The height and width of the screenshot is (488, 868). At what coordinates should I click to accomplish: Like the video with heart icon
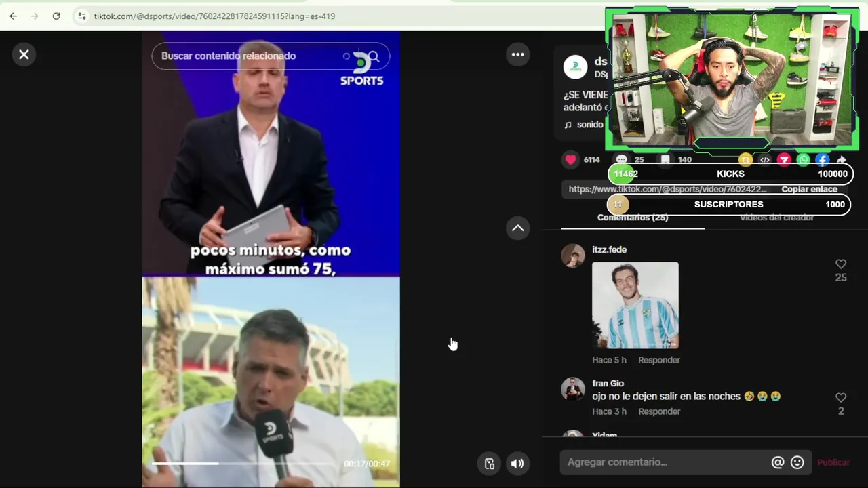pos(571,159)
